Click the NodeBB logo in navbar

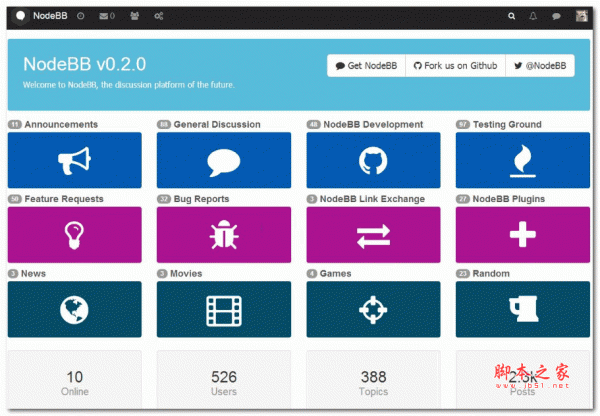point(21,16)
